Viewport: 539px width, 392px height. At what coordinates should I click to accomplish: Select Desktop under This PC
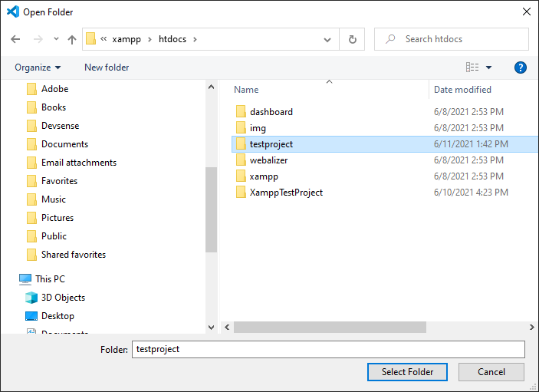58,315
